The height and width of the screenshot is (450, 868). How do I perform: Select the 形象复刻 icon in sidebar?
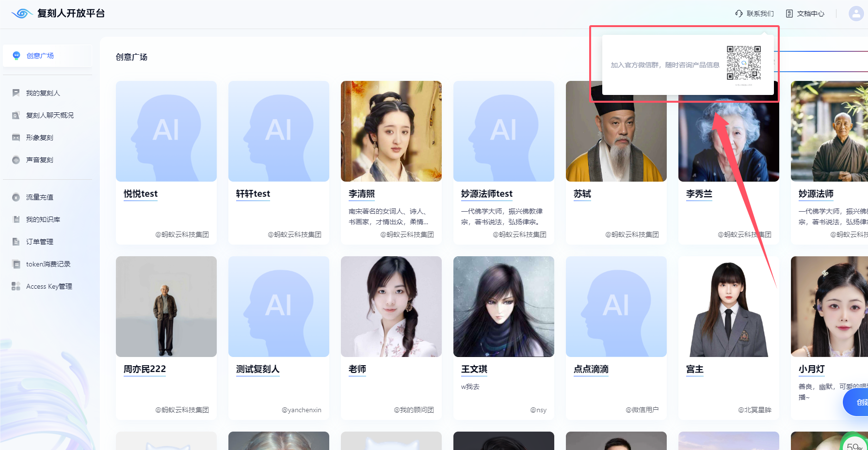[16, 138]
